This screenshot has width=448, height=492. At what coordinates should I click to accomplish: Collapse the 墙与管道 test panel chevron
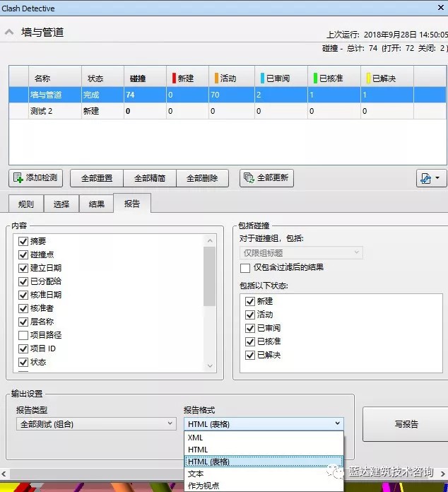[9, 32]
